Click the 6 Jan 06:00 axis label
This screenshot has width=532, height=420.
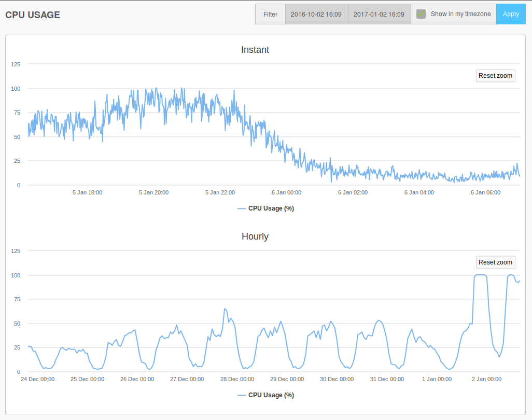[x=485, y=192]
